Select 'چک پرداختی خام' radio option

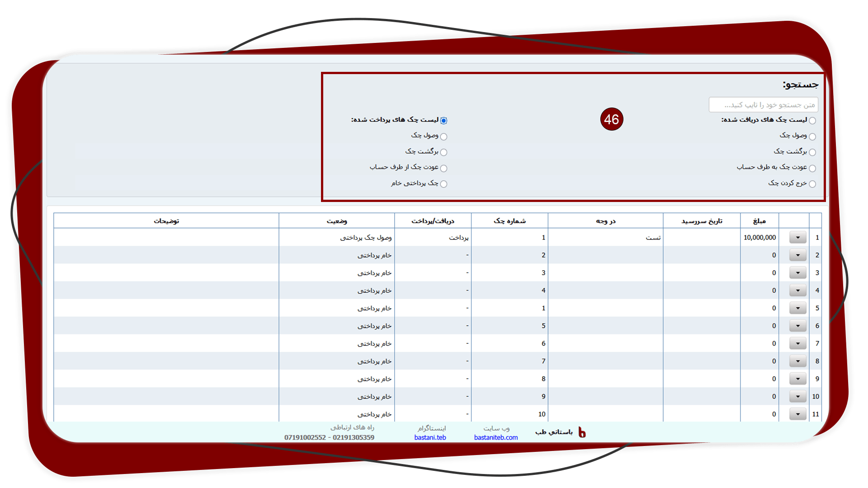pos(443,184)
